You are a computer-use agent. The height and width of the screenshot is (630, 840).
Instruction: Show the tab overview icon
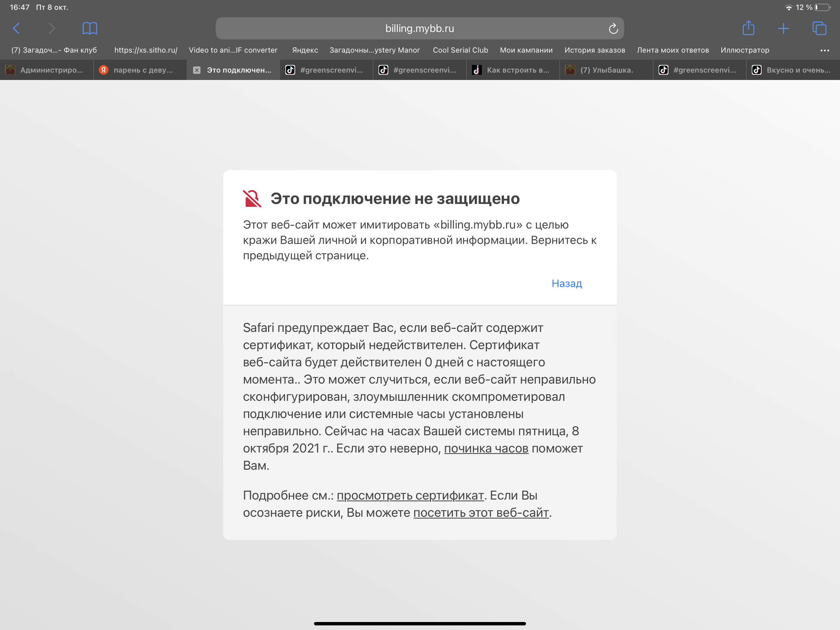(819, 28)
